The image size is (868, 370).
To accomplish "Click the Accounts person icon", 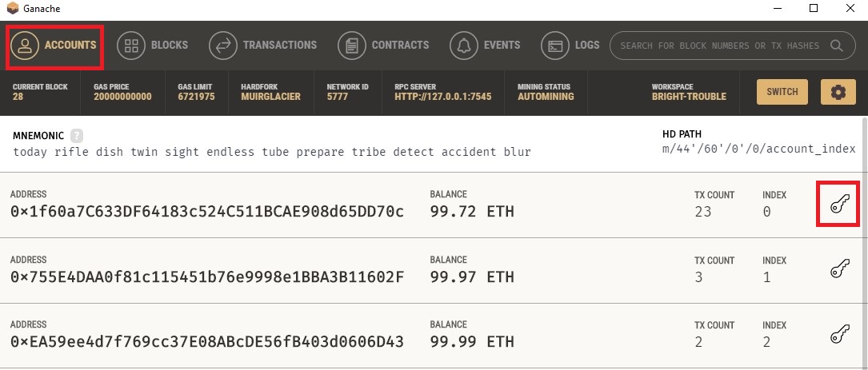I will click(x=24, y=46).
